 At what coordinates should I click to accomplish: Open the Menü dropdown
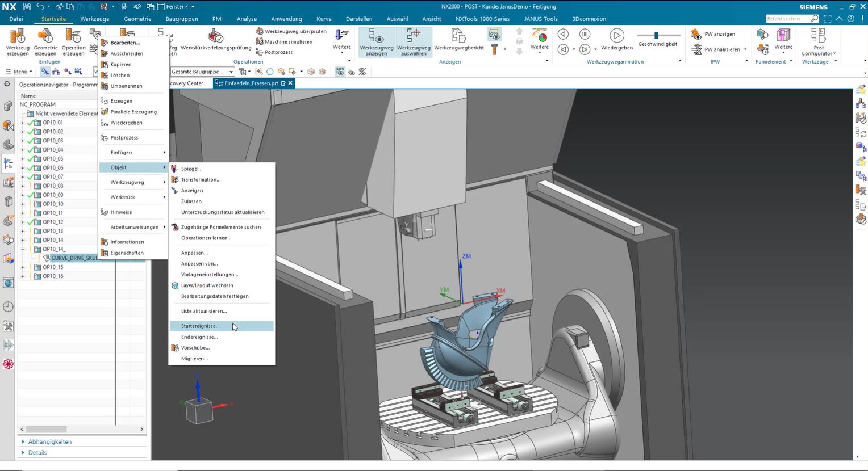(19, 72)
